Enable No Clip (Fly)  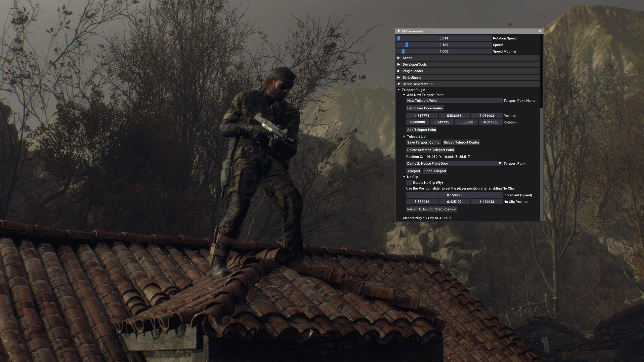409,183
